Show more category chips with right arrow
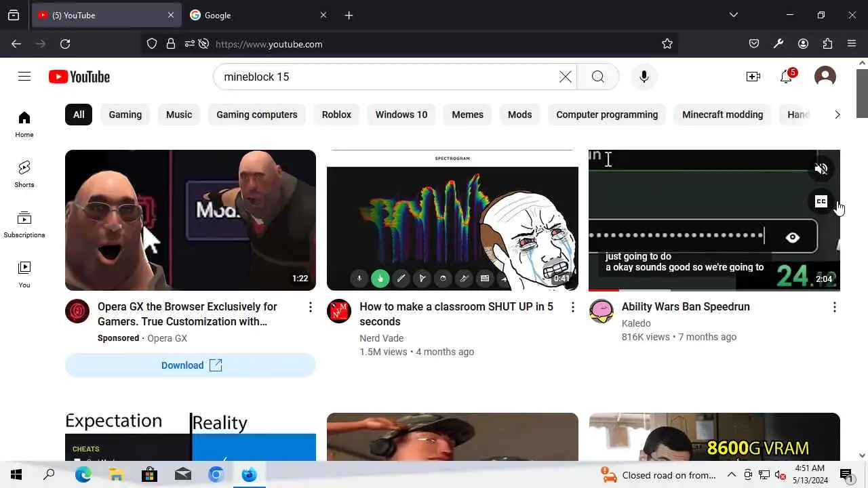868x488 pixels. click(837, 115)
